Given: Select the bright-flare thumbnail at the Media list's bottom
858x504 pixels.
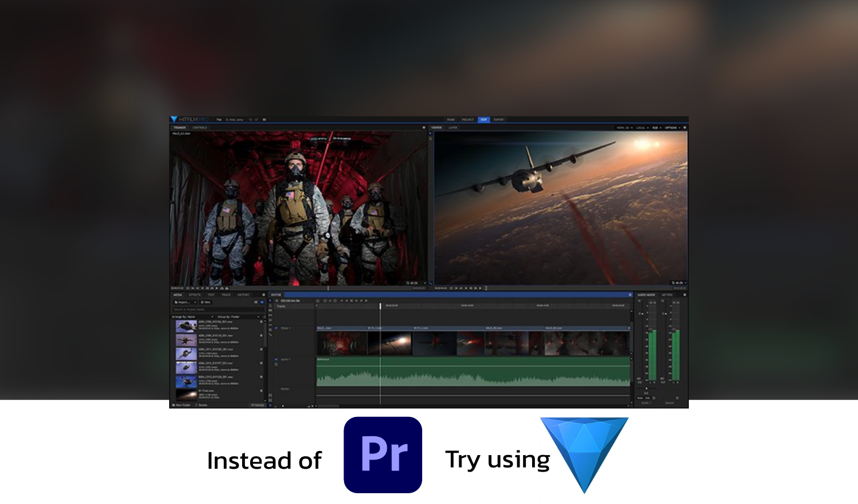Looking at the screenshot, I should click(x=186, y=394).
